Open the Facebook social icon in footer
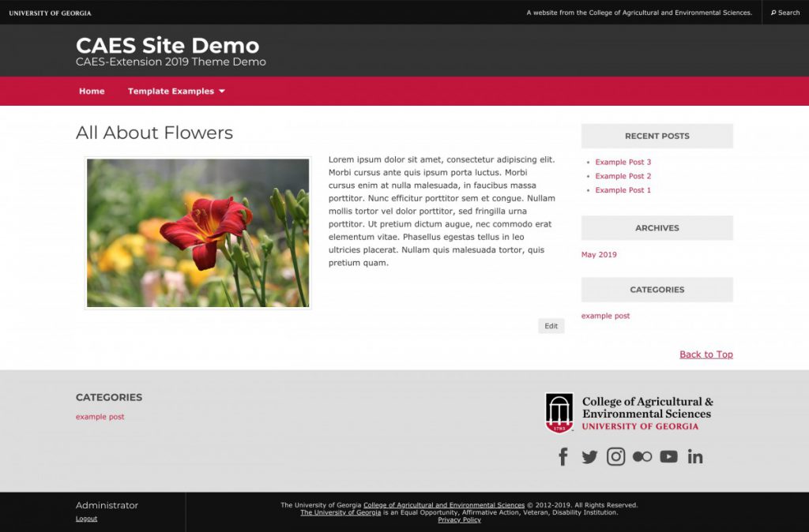Image resolution: width=809 pixels, height=532 pixels. [x=563, y=457]
